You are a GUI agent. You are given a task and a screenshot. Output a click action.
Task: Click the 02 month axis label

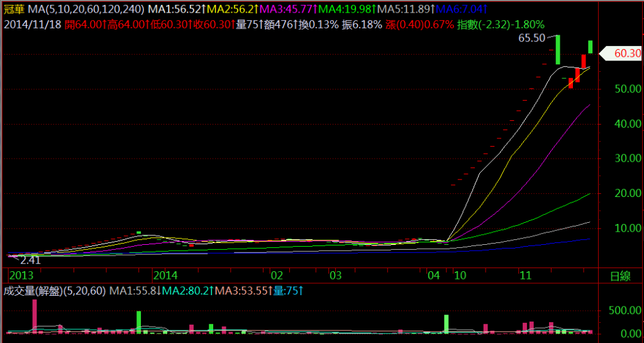pos(277,275)
